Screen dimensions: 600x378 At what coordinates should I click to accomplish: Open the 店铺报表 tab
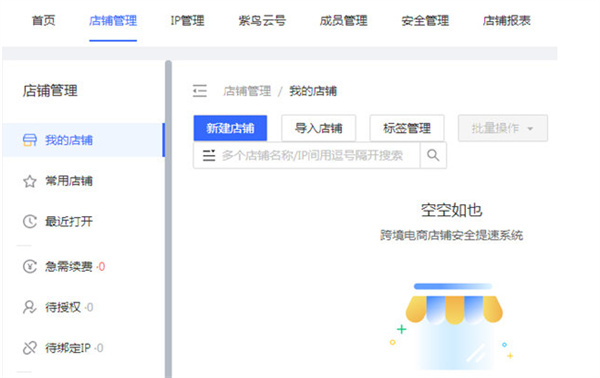(507, 21)
